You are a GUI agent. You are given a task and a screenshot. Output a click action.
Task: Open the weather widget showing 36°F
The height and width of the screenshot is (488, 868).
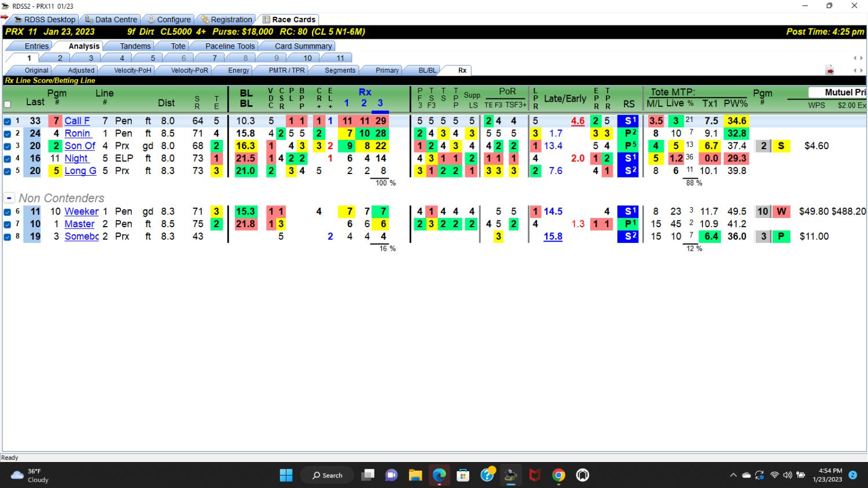click(x=30, y=475)
